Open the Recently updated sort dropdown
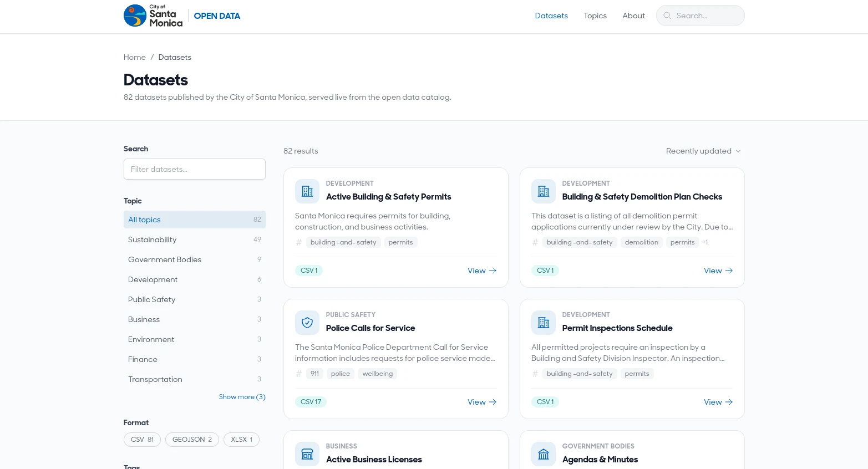The image size is (868, 469). point(703,151)
